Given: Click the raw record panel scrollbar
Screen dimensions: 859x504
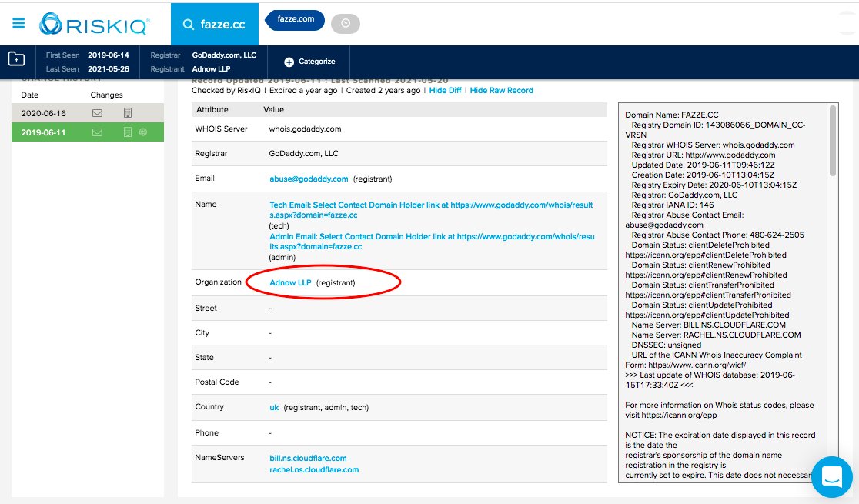Looking at the screenshot, I should coord(834,141).
